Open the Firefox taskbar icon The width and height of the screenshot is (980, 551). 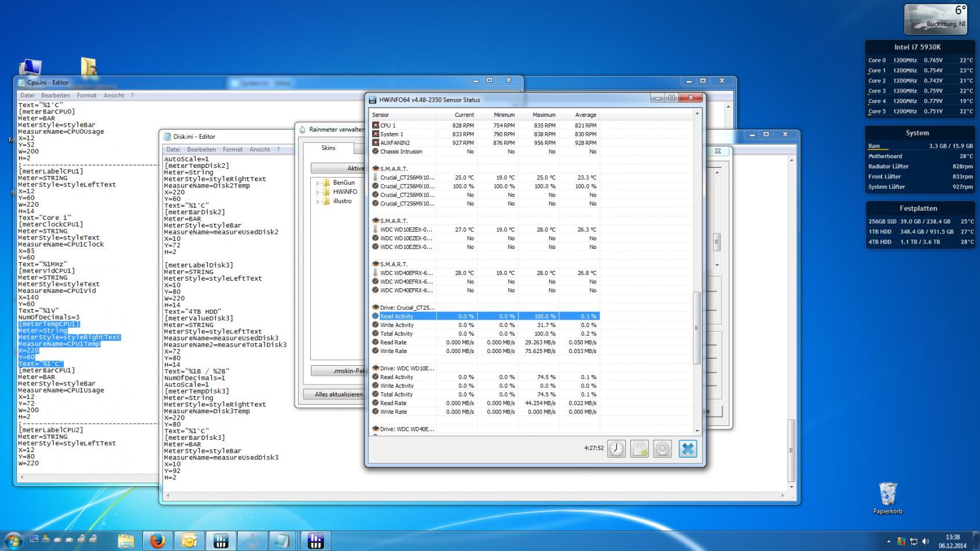157,541
